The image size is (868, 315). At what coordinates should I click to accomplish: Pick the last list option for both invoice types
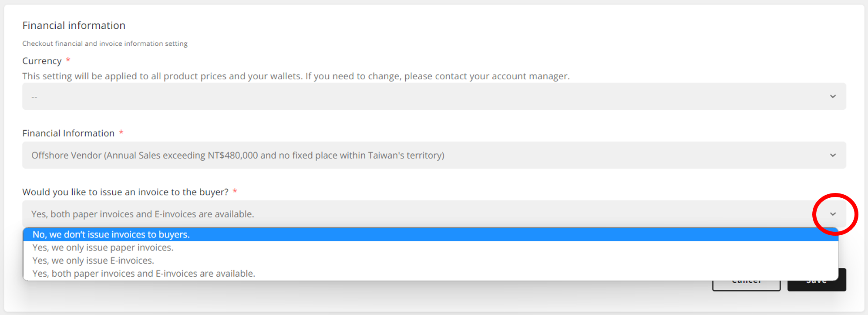pyautogui.click(x=144, y=274)
